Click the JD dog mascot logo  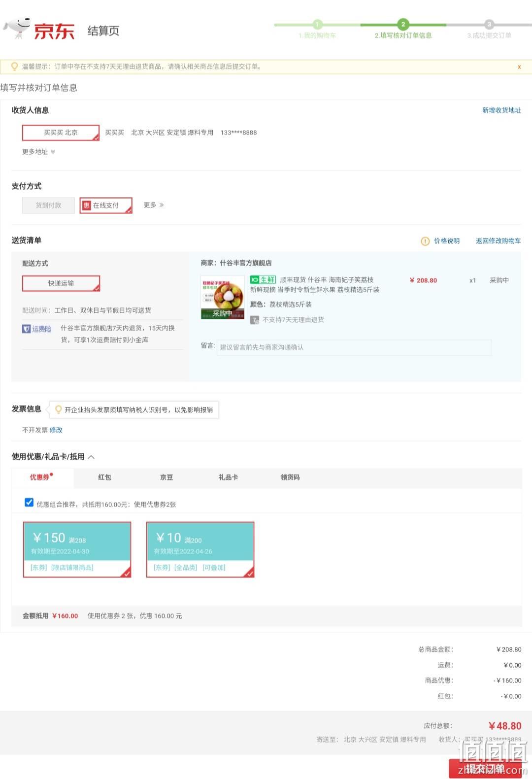tap(18, 28)
